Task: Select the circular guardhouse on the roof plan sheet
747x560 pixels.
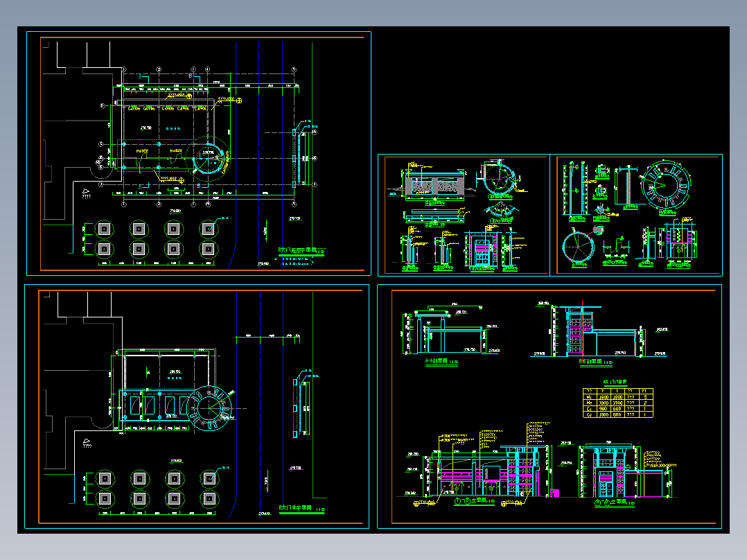Action: point(208,158)
